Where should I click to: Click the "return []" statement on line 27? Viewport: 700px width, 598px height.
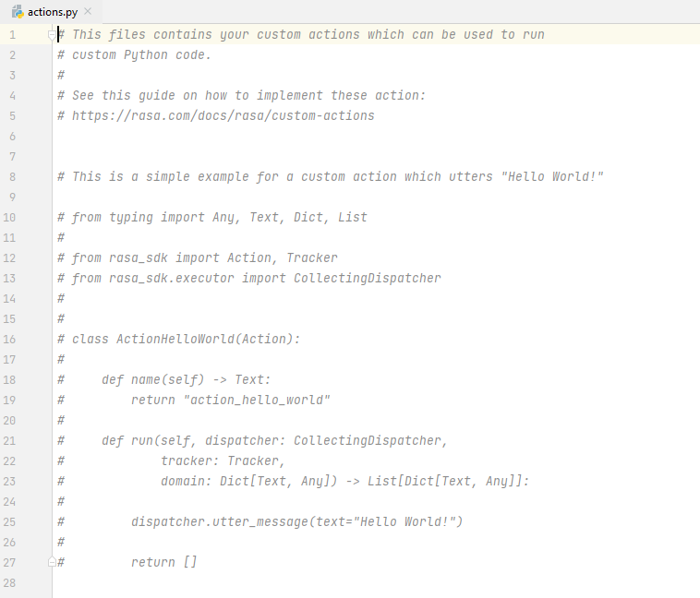(163, 563)
